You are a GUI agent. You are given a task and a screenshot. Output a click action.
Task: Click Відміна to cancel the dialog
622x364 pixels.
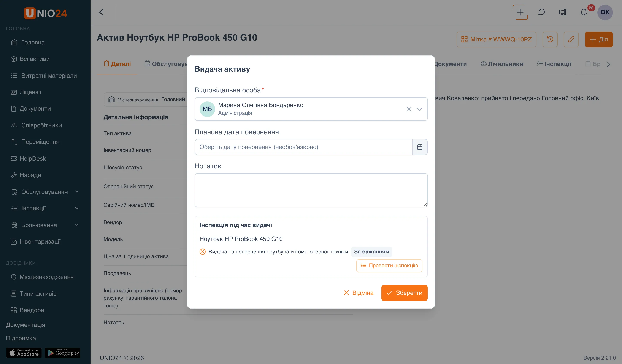coord(358,293)
